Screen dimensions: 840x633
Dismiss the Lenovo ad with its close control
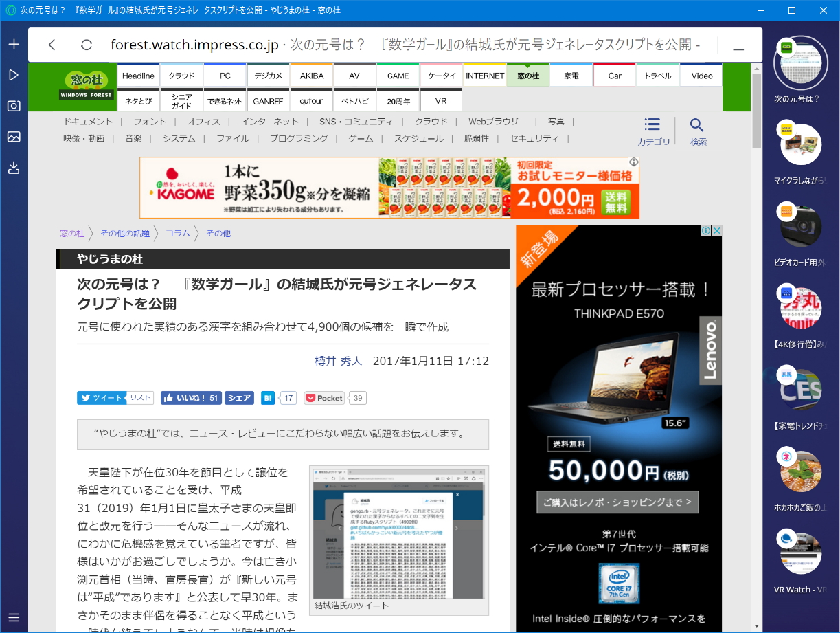click(x=716, y=230)
